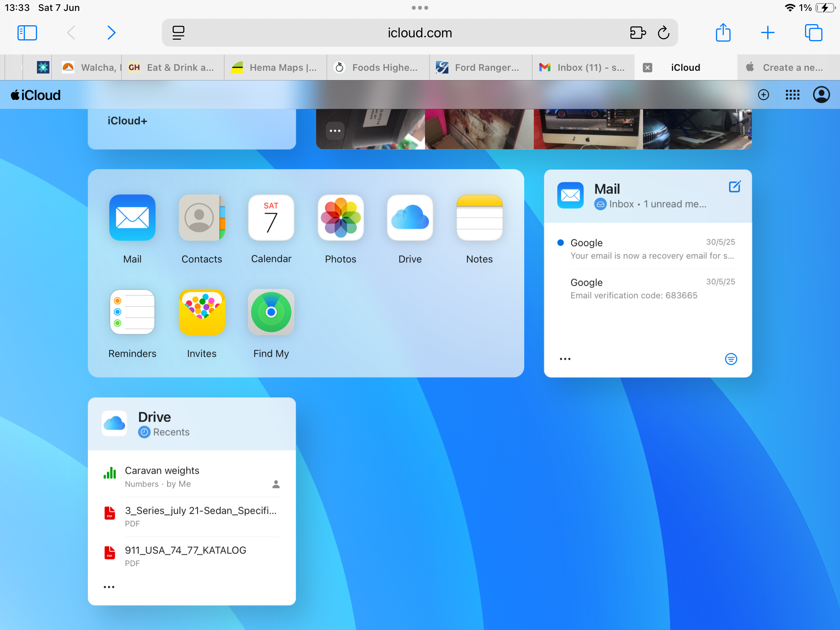Click the shared person icon on Caravan weights
The height and width of the screenshot is (630, 840).
(276, 484)
